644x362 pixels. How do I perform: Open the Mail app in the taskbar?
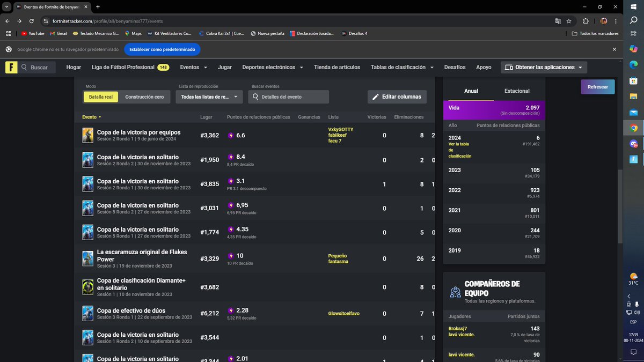tap(634, 113)
